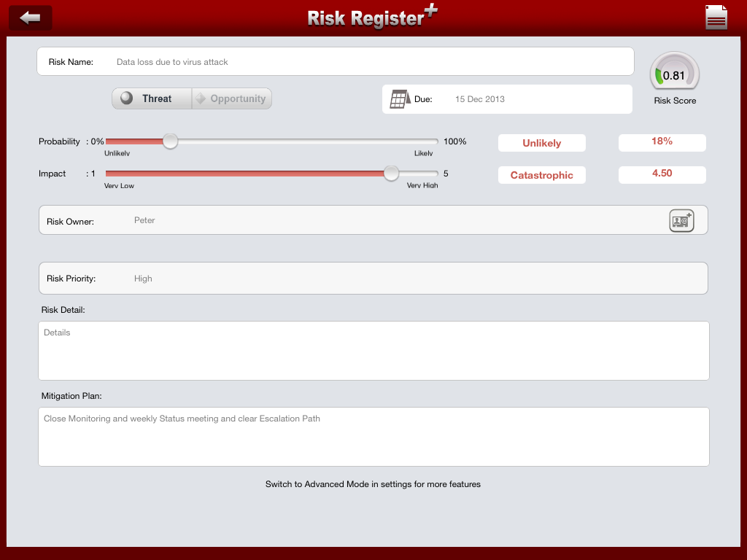Open the menu list icon in header

coord(716,18)
